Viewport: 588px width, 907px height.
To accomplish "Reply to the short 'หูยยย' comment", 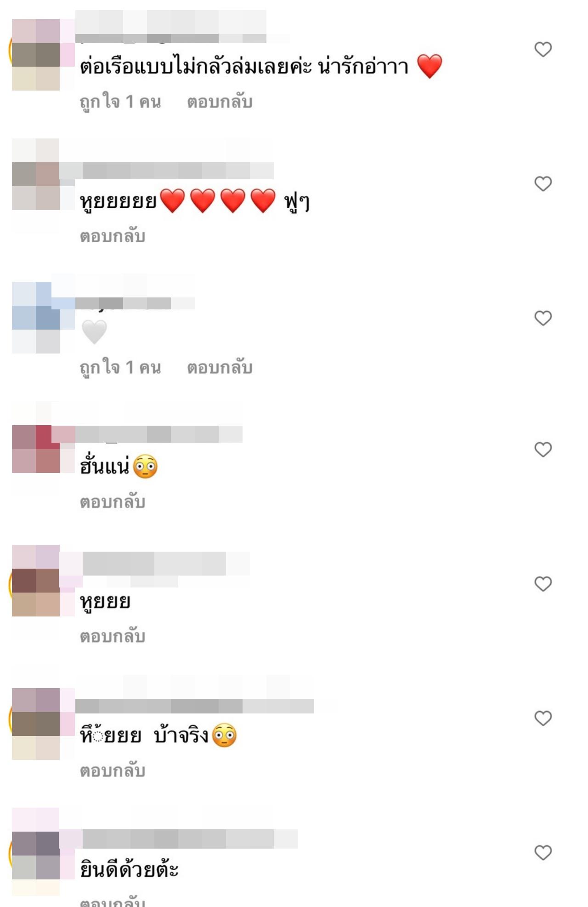I will [113, 636].
